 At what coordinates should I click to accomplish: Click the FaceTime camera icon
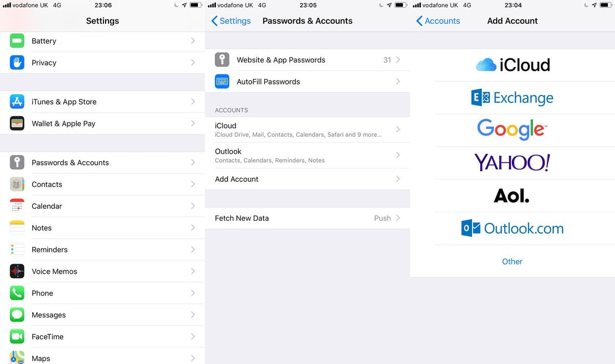(17, 336)
